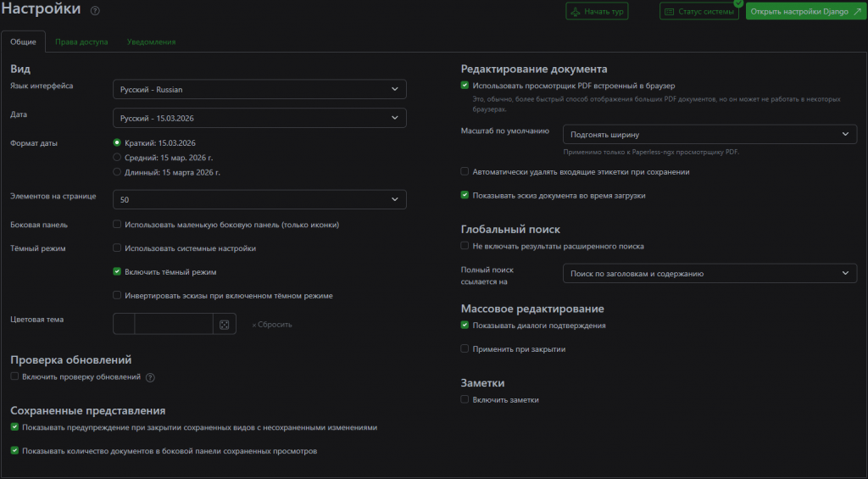Image resolution: width=868 pixels, height=479 pixels.
Task: Click the green checkmark badge on system status
Action: tap(738, 3)
